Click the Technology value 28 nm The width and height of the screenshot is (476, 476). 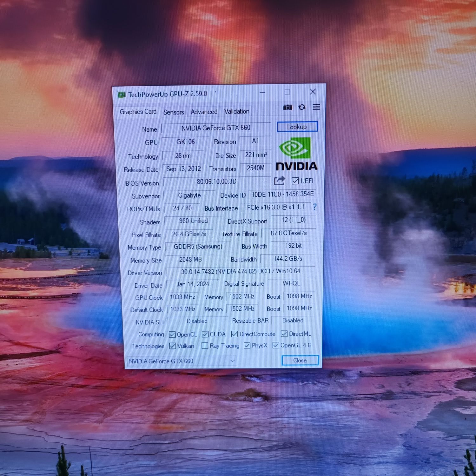point(183,156)
